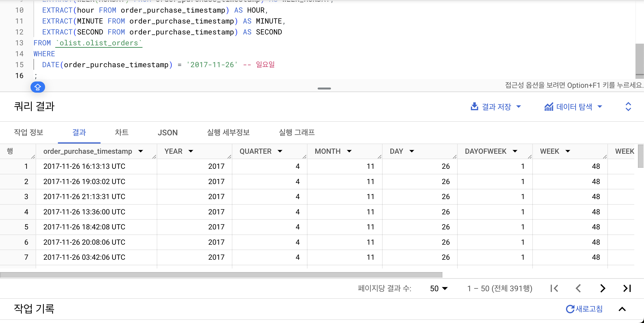Toggle results panel expand/collapse arrows
644x323 pixels.
[x=628, y=107]
